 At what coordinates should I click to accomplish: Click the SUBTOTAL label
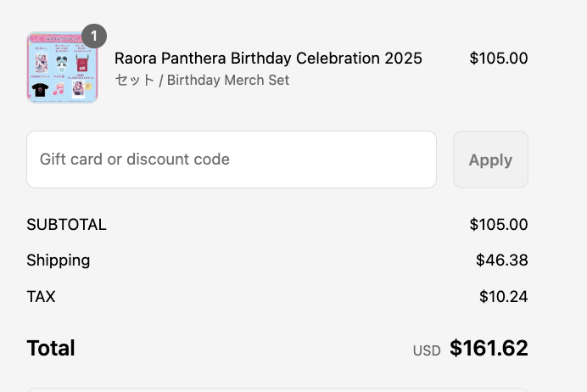tap(66, 225)
